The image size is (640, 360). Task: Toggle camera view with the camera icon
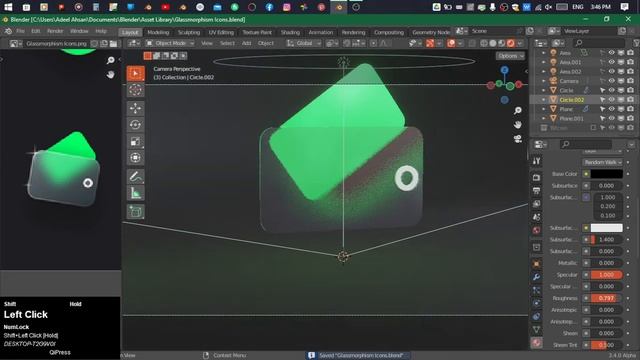point(518,139)
